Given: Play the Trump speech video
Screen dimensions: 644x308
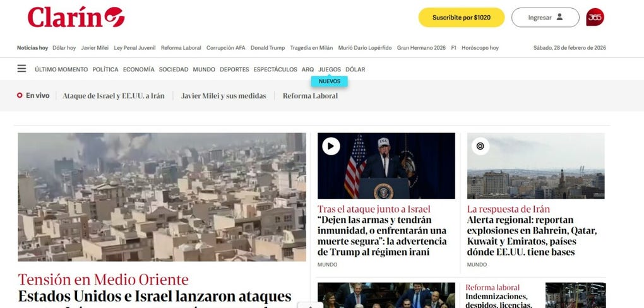Looking at the screenshot, I should 331,146.
